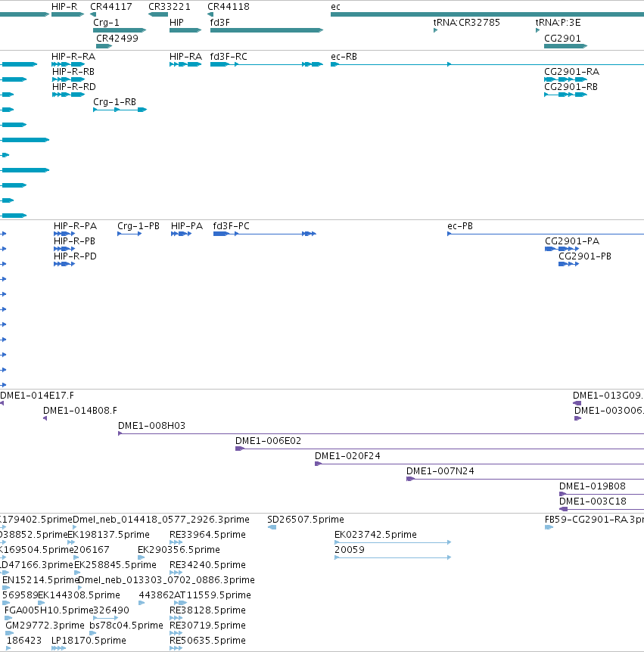
Task: Click the EK258845.5prime EST label
Action: tap(115, 565)
